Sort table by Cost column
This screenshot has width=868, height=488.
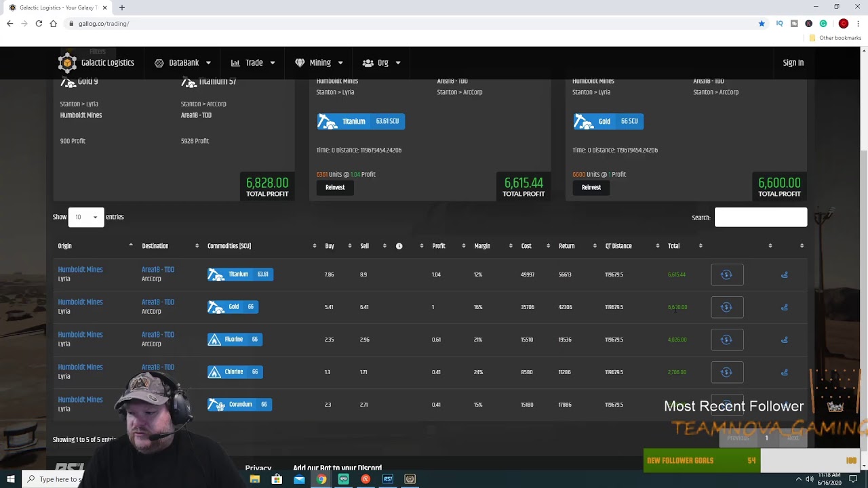click(x=535, y=246)
